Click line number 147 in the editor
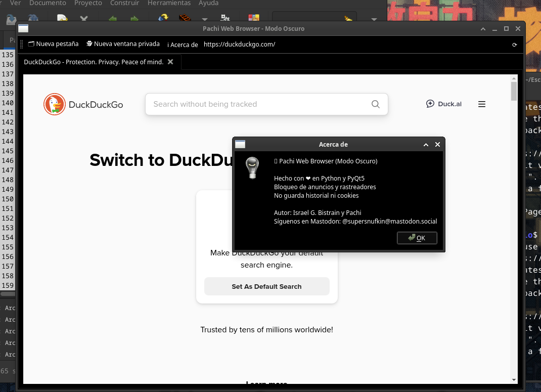Viewport: 541px width, 392px height. point(8,170)
